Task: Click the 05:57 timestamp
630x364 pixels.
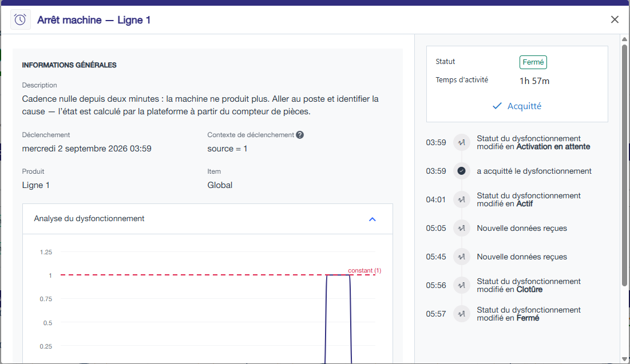Action: [436, 314]
